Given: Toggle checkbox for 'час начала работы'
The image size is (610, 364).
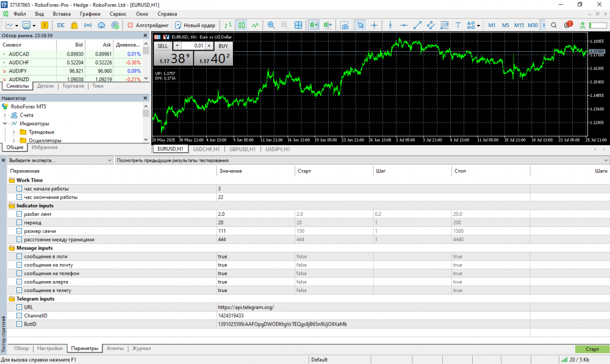Looking at the screenshot, I should coord(19,189).
